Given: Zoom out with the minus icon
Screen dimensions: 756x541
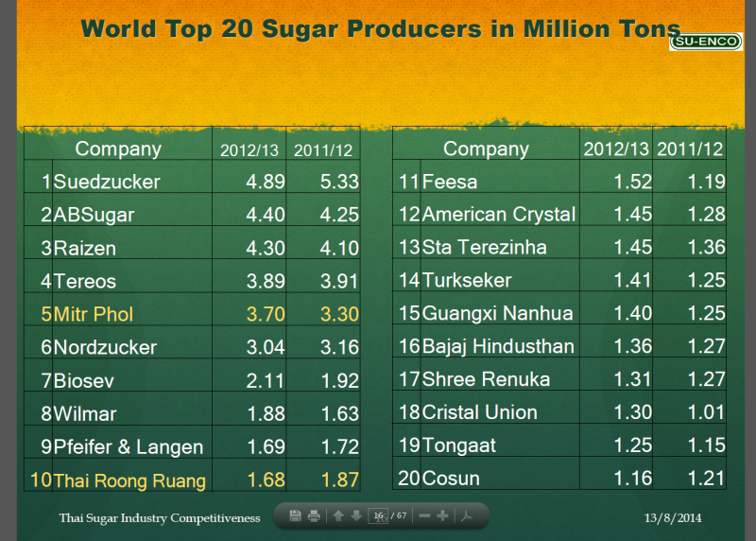Looking at the screenshot, I should click(424, 515).
